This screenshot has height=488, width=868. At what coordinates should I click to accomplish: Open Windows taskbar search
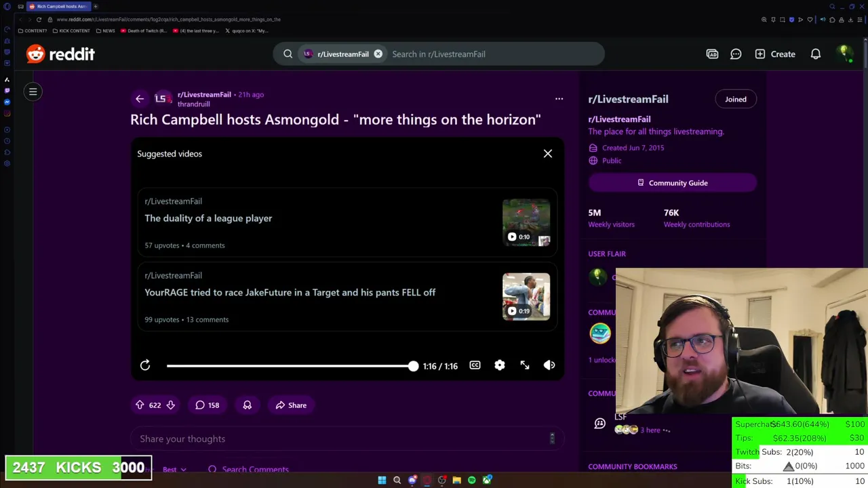pyautogui.click(x=397, y=480)
